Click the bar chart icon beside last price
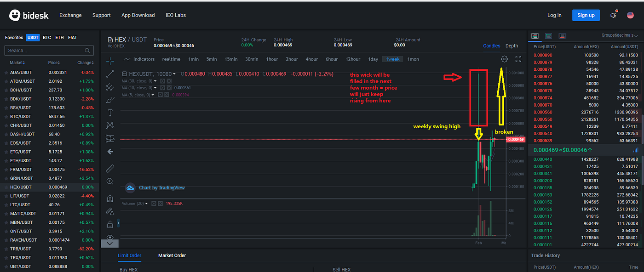The image size is (644, 272). pyautogui.click(x=636, y=150)
